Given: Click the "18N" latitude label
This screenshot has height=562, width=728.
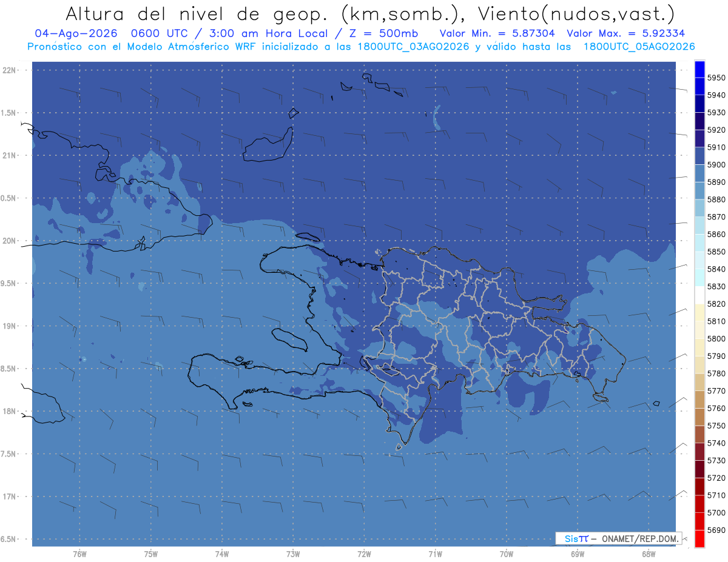Looking at the screenshot, I should coord(10,411).
